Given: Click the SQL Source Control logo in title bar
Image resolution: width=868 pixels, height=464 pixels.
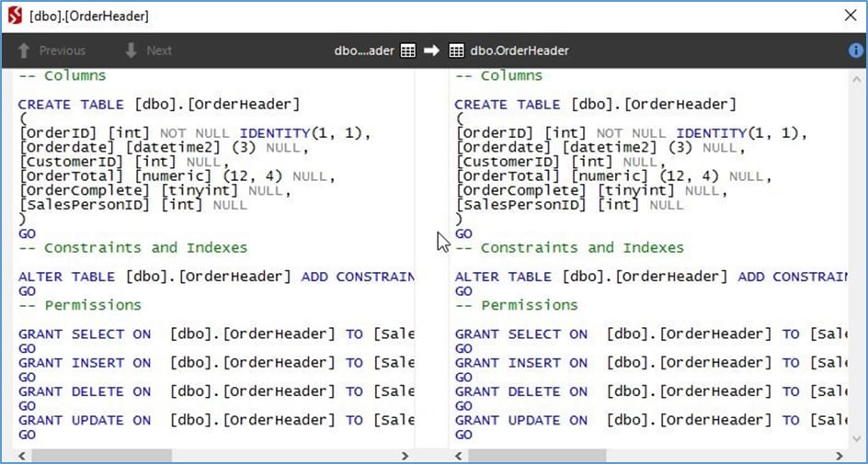Looking at the screenshot, I should (x=15, y=16).
